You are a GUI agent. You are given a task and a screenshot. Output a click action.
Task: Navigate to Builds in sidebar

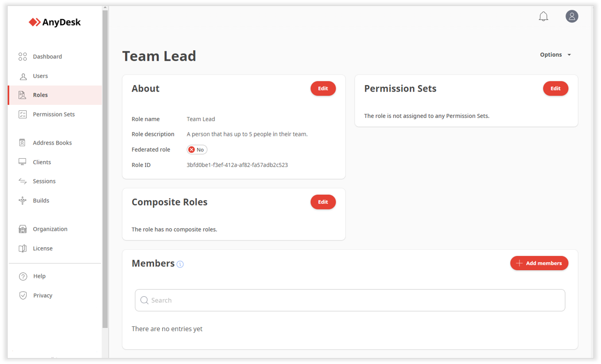point(41,201)
